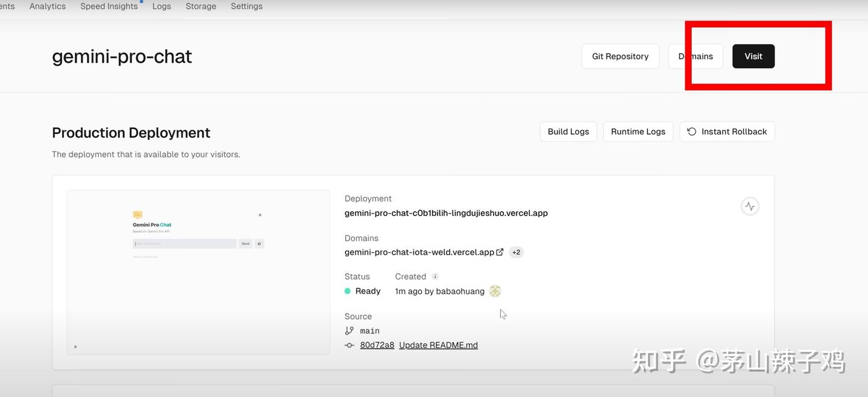This screenshot has width=868, height=397.
Task: Click the commit icon before 80d72a8
Action: point(350,345)
